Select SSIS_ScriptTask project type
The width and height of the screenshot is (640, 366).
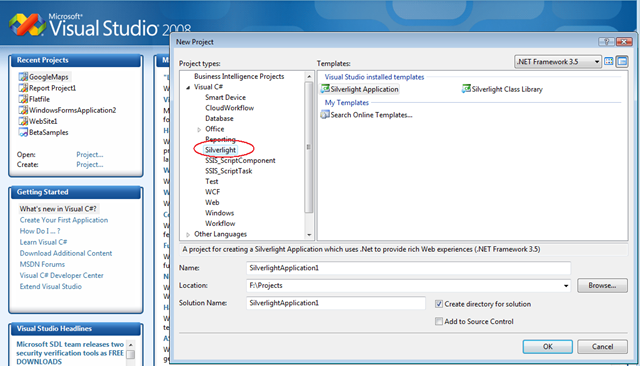point(229,171)
